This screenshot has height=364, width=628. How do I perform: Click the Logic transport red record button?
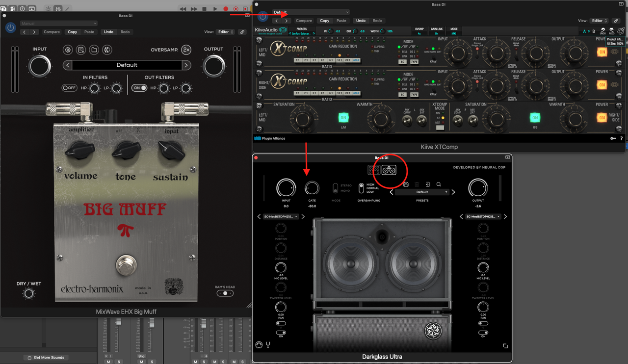226,9
